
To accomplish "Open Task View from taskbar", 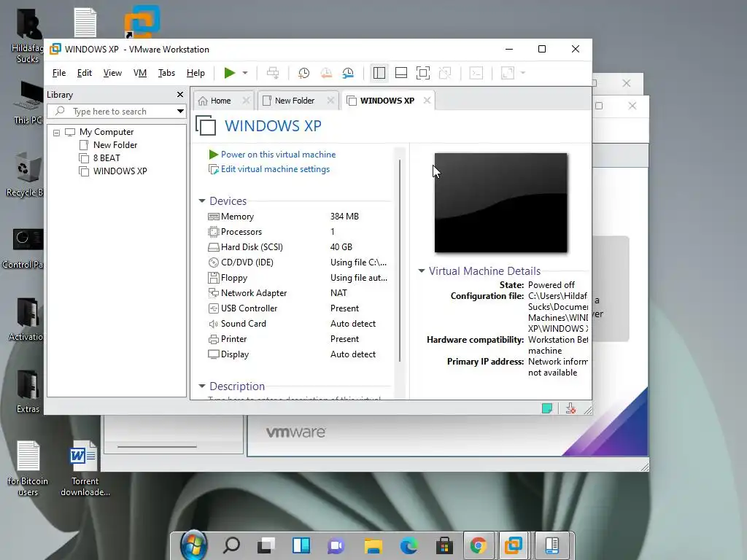I will coord(266,545).
